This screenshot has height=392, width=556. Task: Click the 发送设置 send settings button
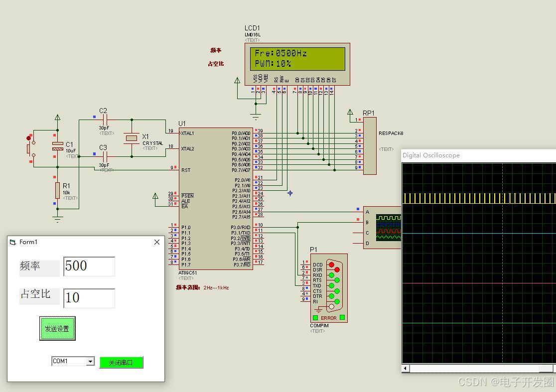click(x=57, y=329)
